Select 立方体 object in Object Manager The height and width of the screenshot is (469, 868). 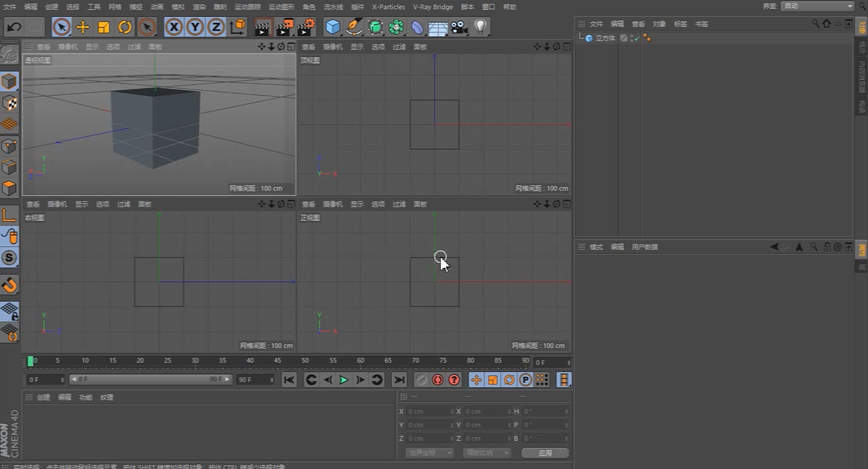[x=605, y=38]
